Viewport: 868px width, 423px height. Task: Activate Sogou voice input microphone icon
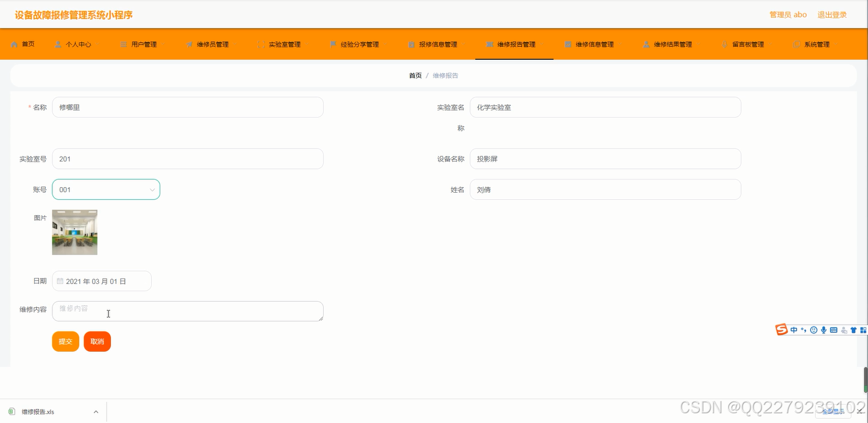point(823,330)
